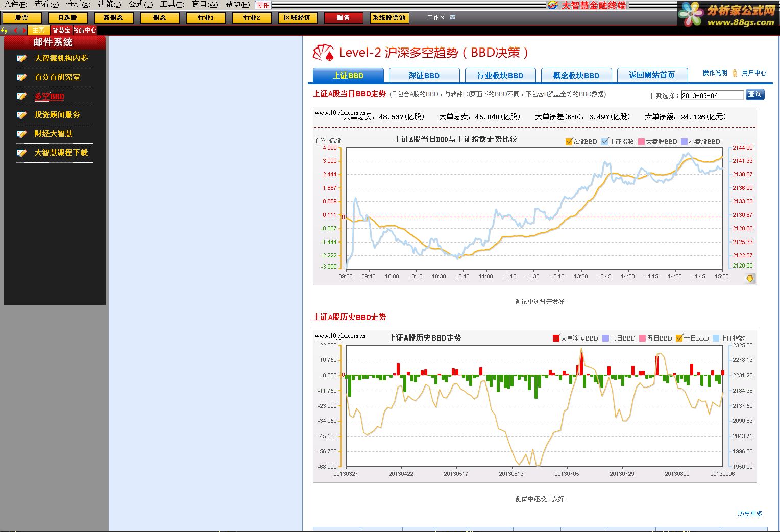Image resolution: width=780 pixels, height=532 pixels.
Task: Switch to the 概念板块BBD tab
Action: (576, 76)
